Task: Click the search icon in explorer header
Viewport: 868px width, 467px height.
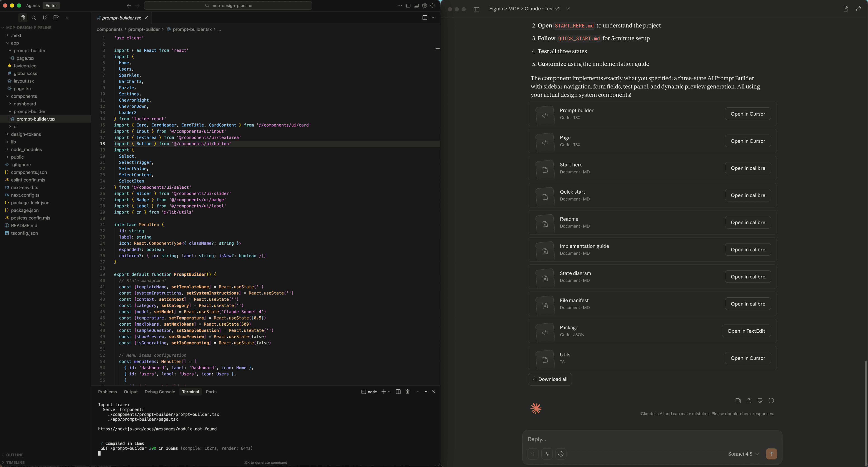Action: 34,18
